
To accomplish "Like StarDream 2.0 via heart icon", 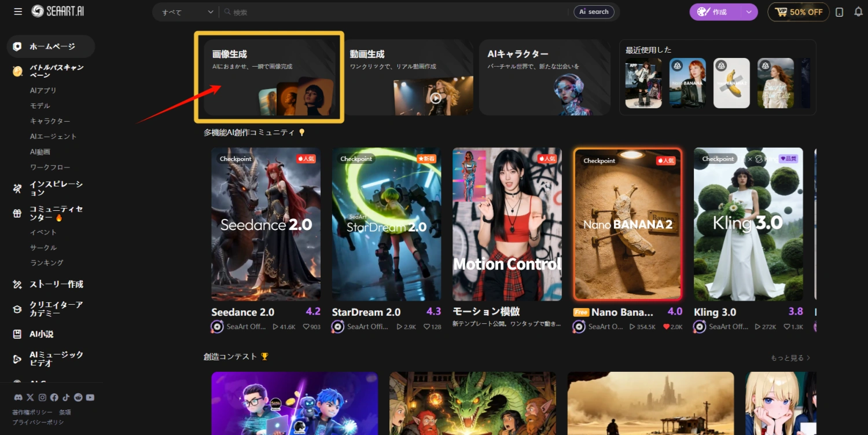I will pos(427,327).
